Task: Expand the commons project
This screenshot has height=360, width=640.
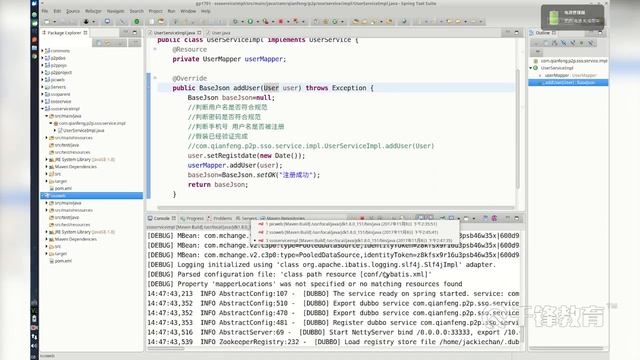Action: tap(42, 51)
